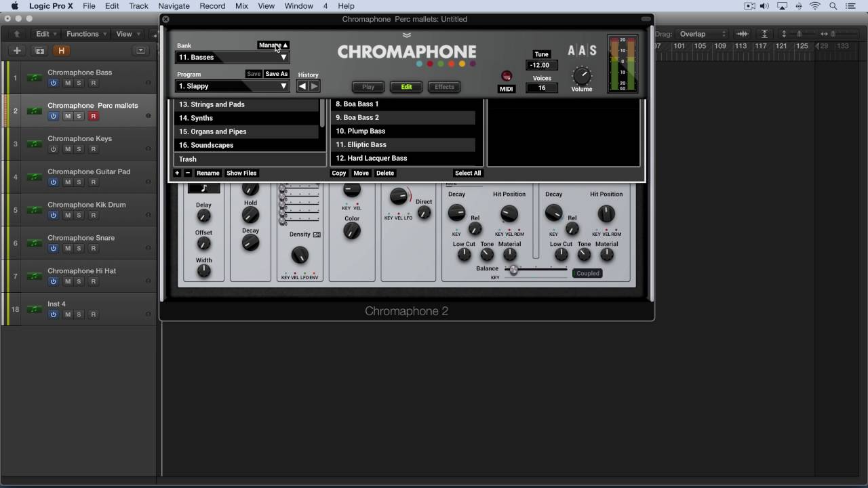Open the Apple menu

tap(14, 6)
